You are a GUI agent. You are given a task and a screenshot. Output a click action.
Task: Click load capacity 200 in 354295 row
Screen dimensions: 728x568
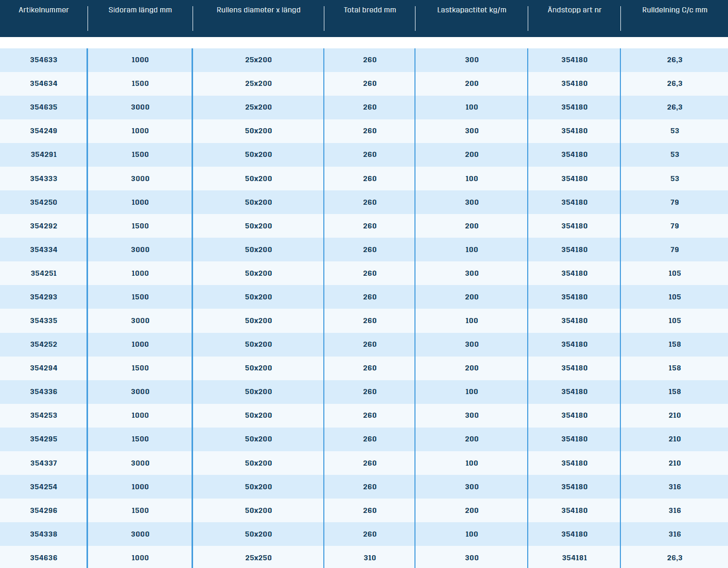472,439
